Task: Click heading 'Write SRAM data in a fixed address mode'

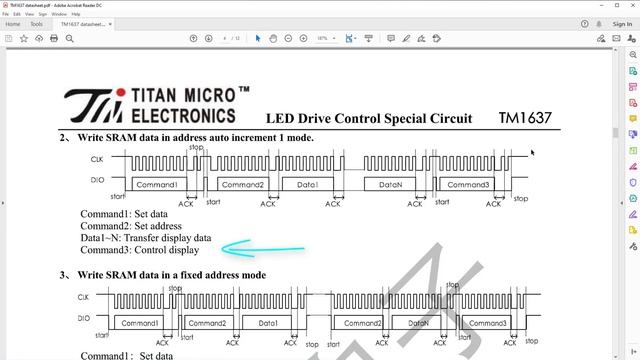Action: tap(171, 275)
